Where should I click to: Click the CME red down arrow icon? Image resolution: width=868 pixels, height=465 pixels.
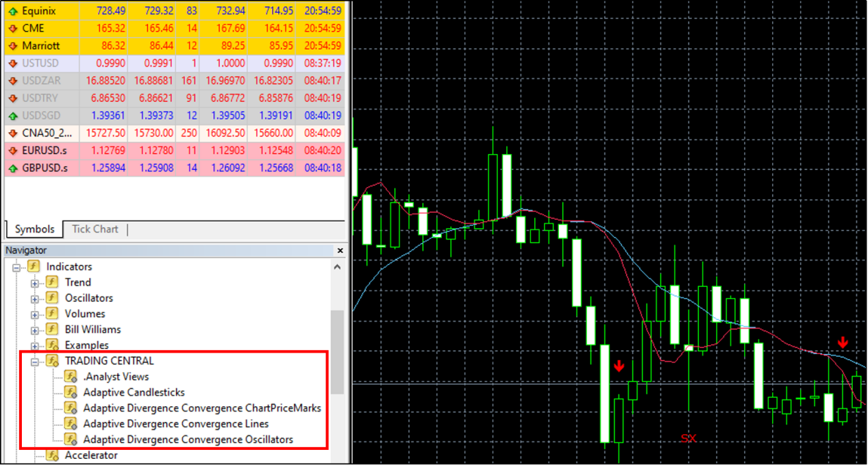tap(12, 29)
